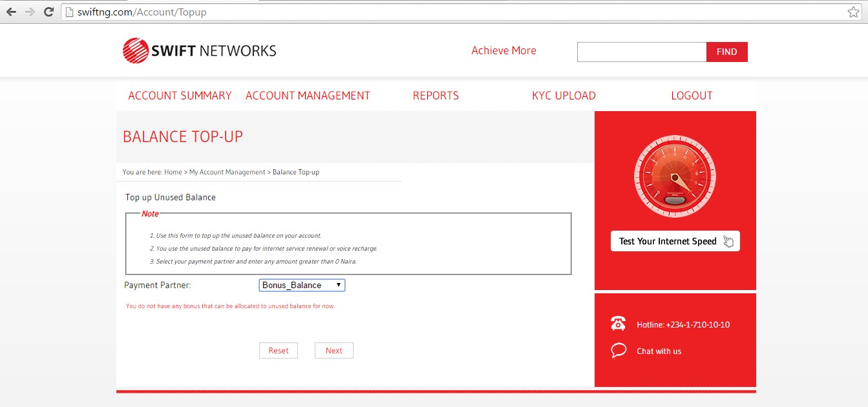868x407 pixels.
Task: Open the Account Summary menu
Action: (x=180, y=95)
